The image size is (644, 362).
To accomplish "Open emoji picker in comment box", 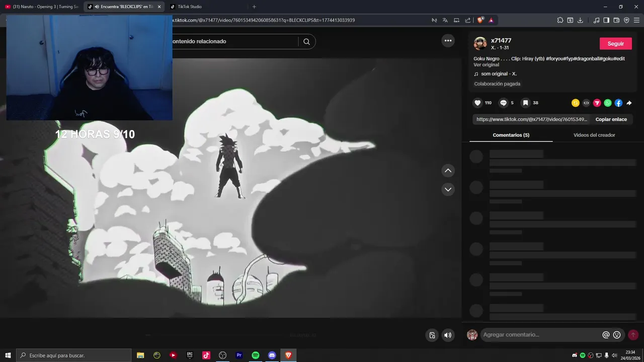I will click(x=617, y=335).
